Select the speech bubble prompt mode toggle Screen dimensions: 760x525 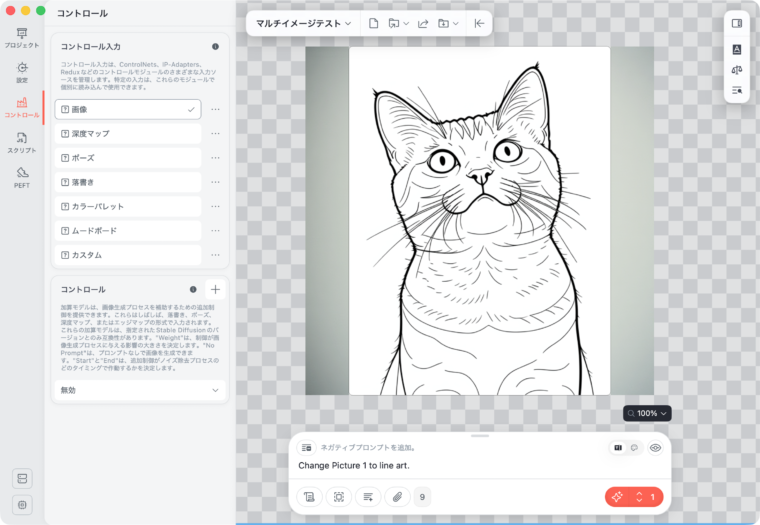pyautogui.click(x=633, y=447)
